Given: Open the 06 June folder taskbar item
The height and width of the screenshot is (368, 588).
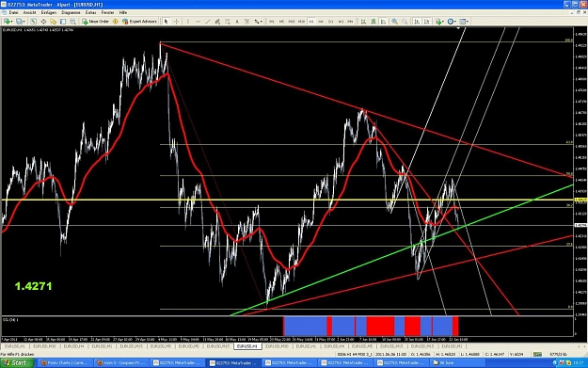Looking at the screenshot, I should pos(456,362).
